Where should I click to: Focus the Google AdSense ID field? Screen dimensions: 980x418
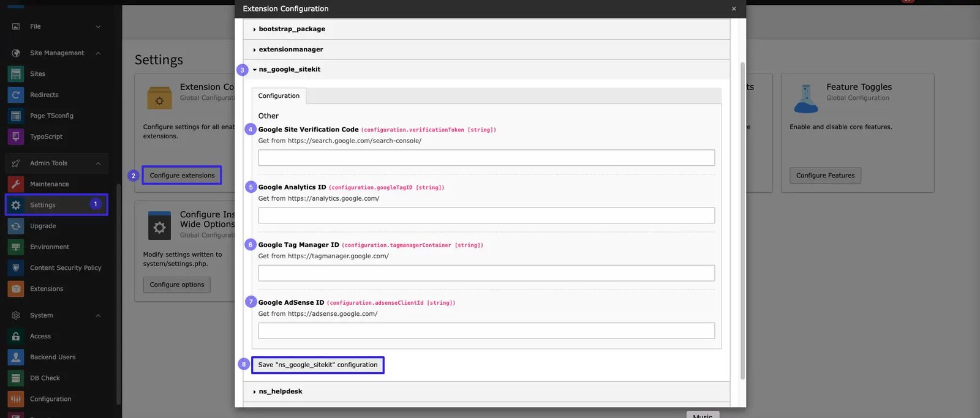pyautogui.click(x=486, y=330)
